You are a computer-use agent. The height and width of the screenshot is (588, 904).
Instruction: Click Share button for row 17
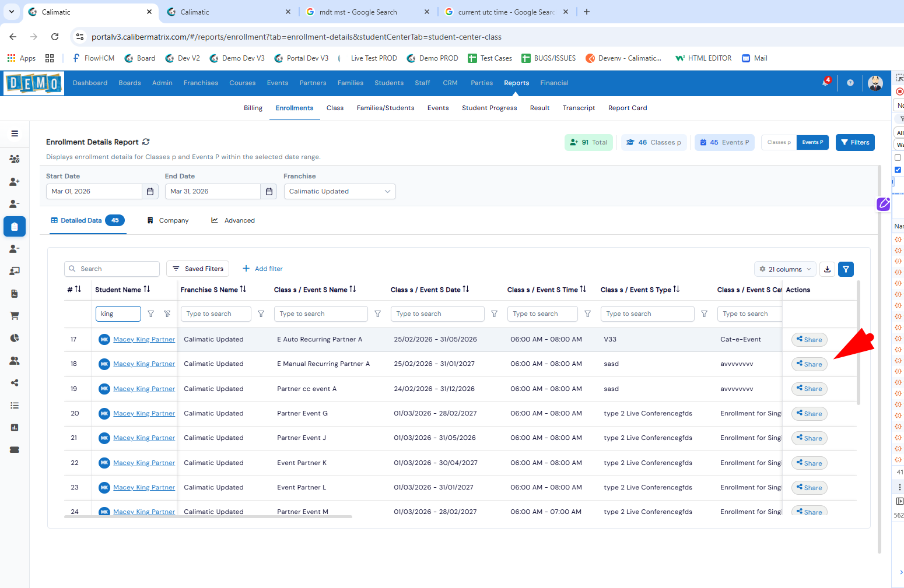click(x=809, y=340)
